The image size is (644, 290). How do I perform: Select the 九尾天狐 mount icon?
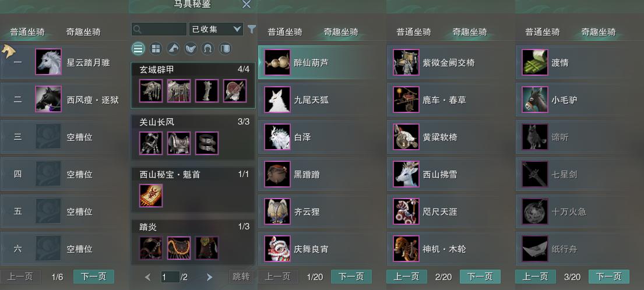click(277, 100)
